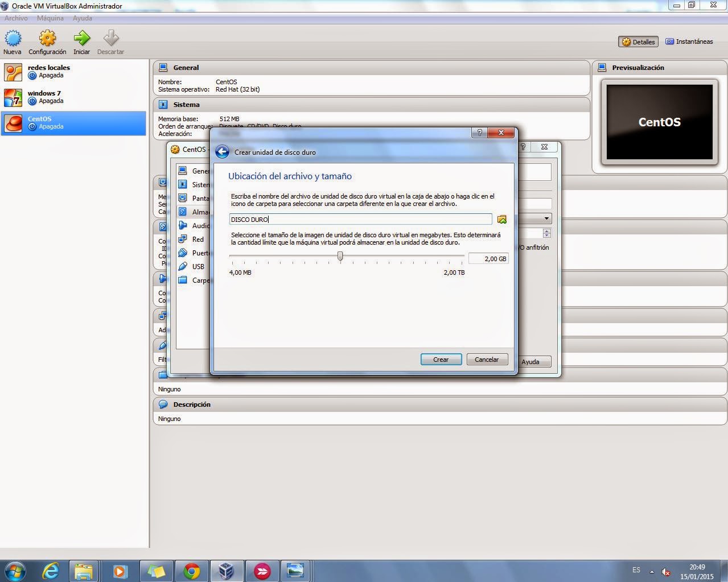Open Almacenamiento category in CentOS settings
The width and height of the screenshot is (728, 582).
click(194, 212)
